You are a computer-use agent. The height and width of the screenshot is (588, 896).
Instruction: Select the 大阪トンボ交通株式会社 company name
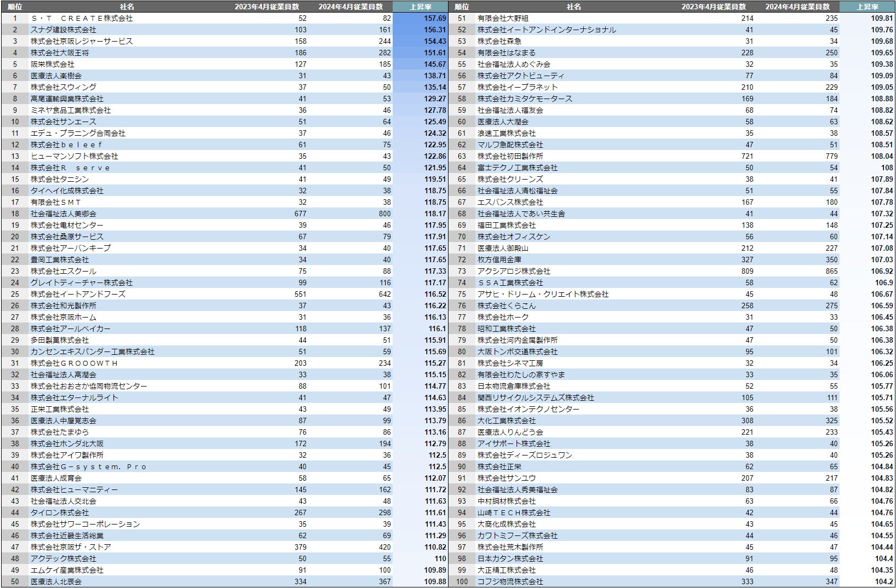click(x=518, y=351)
